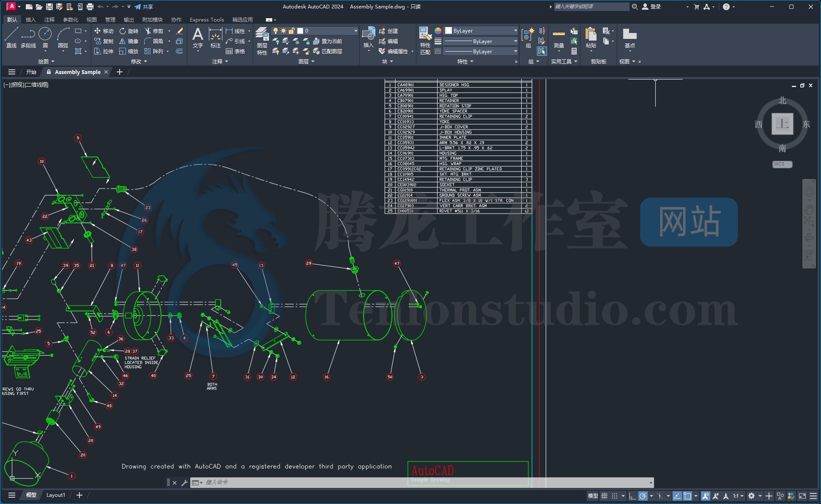
Task: Expand the 实用工具 (Utilities) panel
Action: pos(564,61)
